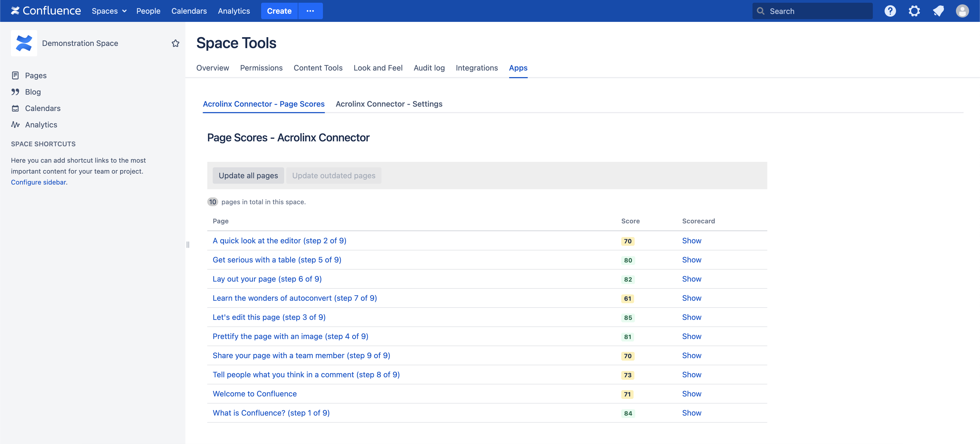
Task: Open the more create options ellipsis
Action: click(310, 11)
